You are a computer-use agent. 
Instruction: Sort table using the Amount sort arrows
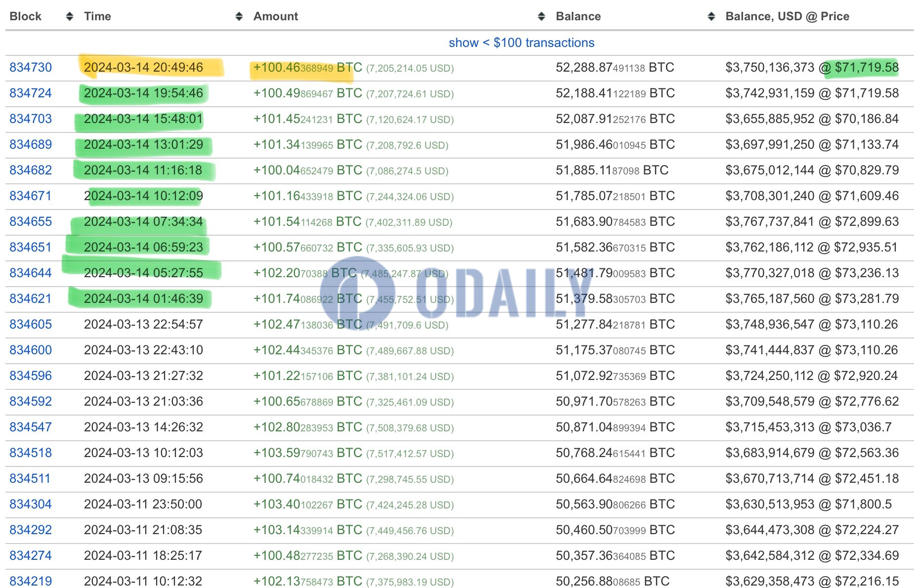tap(540, 15)
